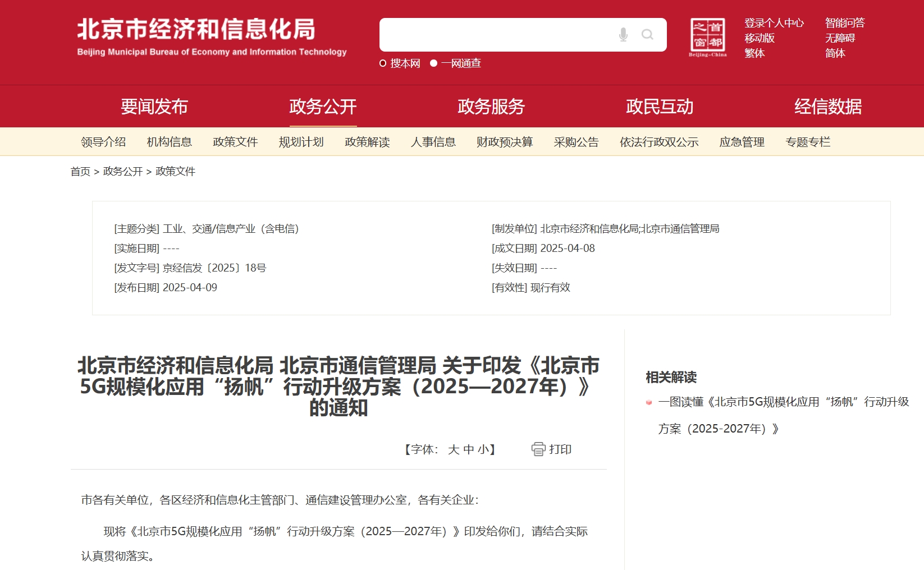Open 财政预决算 in the sub-navigation bar
Image resolution: width=924 pixels, height=570 pixels.
tap(504, 142)
